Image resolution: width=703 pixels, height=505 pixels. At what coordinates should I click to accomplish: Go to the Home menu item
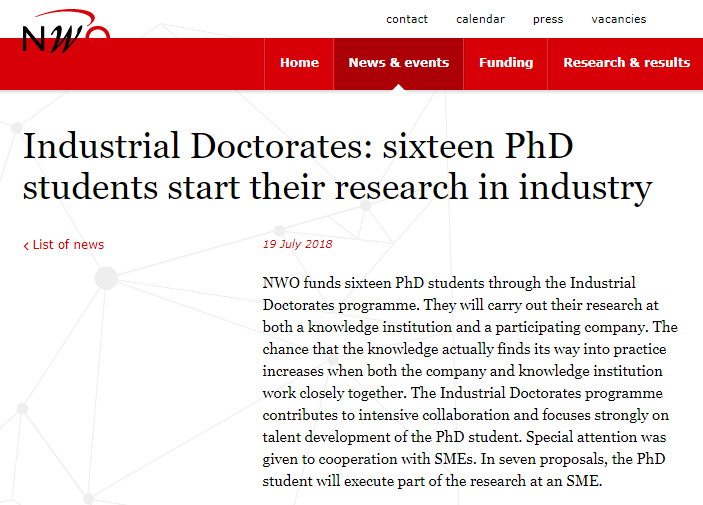[299, 63]
